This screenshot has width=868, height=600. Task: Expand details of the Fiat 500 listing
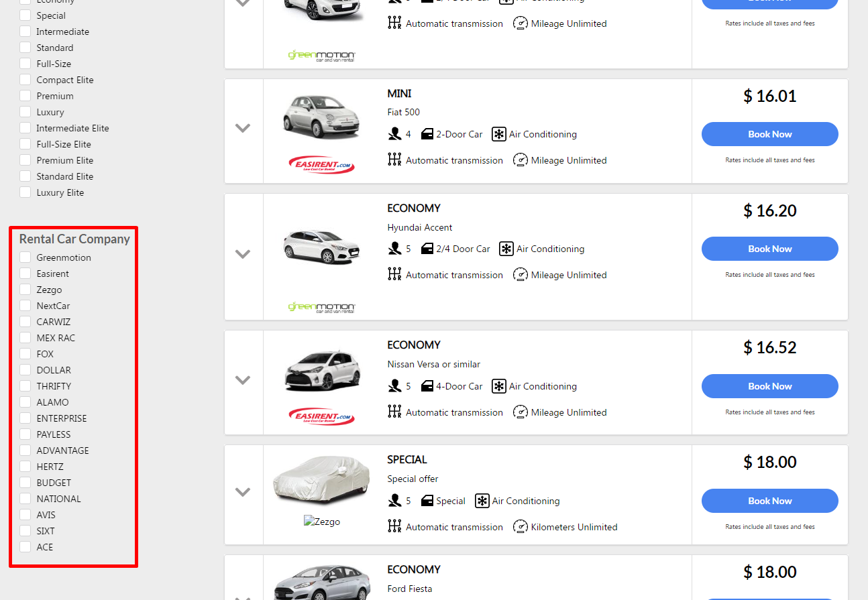[243, 128]
